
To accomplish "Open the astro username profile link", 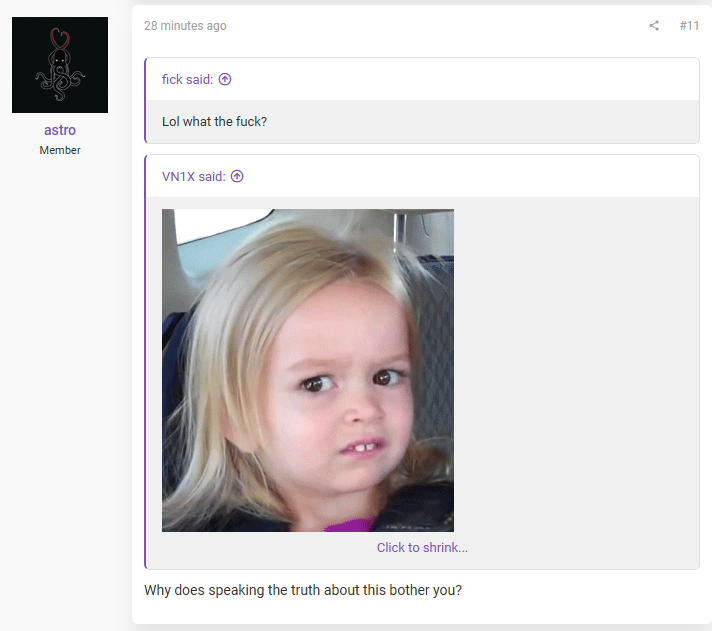I will coord(60,130).
